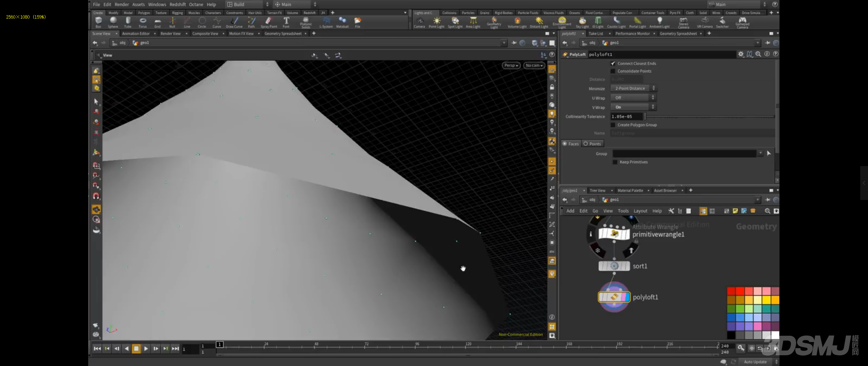Screen dimensions: 868x366
Task: Open the Persp viewport dropdown
Action: tap(511, 65)
